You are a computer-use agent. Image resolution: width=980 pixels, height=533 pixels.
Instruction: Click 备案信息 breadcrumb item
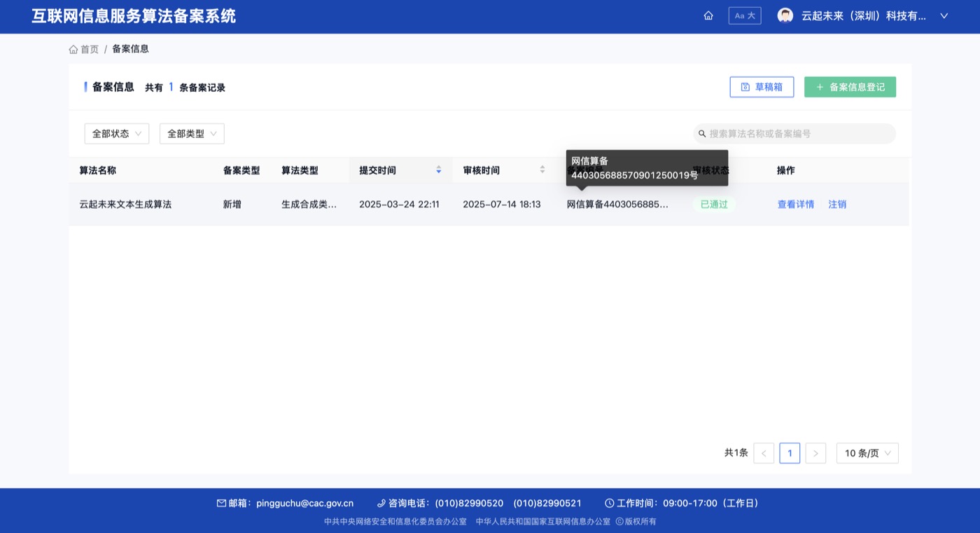(x=131, y=49)
